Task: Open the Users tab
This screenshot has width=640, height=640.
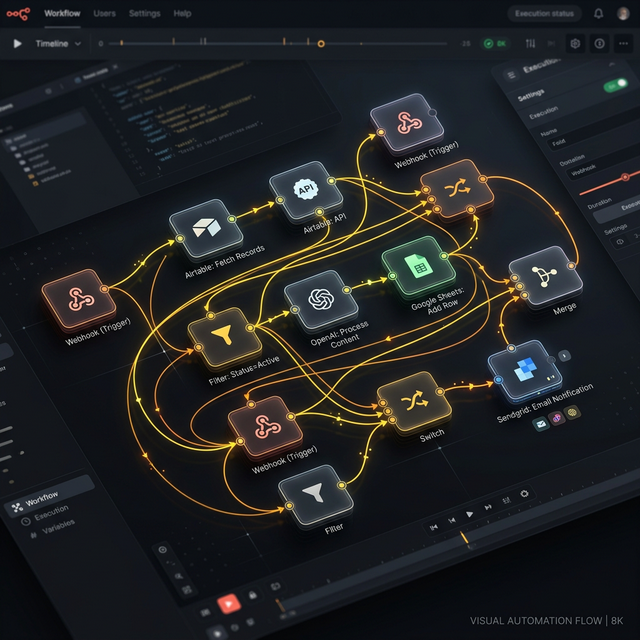Action: [104, 13]
